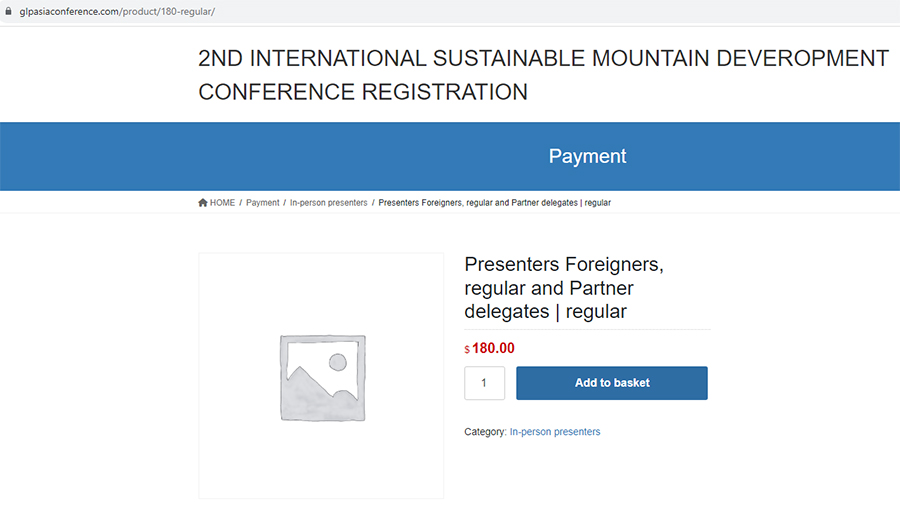
Task: Click the lock icon in address bar
Action: [8, 11]
